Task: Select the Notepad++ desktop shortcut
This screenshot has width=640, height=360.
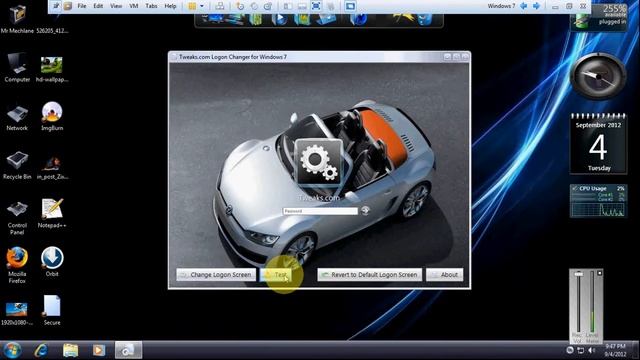Action: [x=52, y=213]
